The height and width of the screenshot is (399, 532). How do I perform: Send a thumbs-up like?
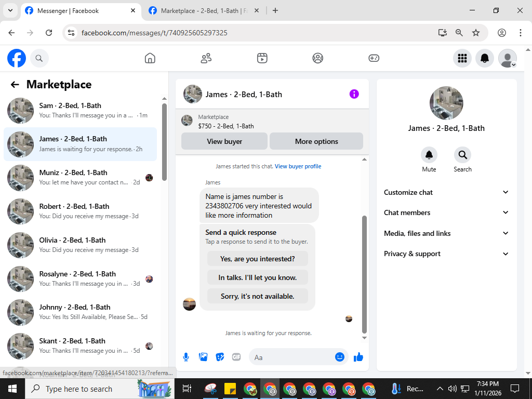[x=358, y=357]
